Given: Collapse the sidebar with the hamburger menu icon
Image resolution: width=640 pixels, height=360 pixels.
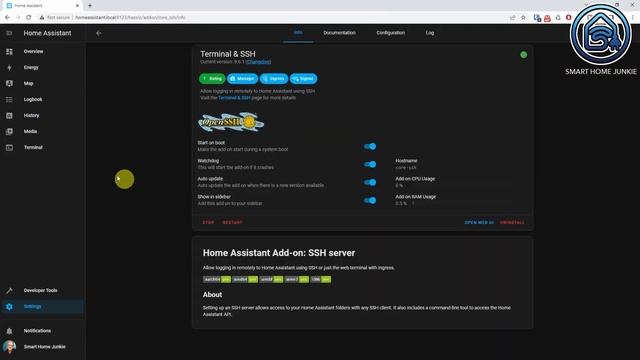Looking at the screenshot, I should click(x=9, y=33).
